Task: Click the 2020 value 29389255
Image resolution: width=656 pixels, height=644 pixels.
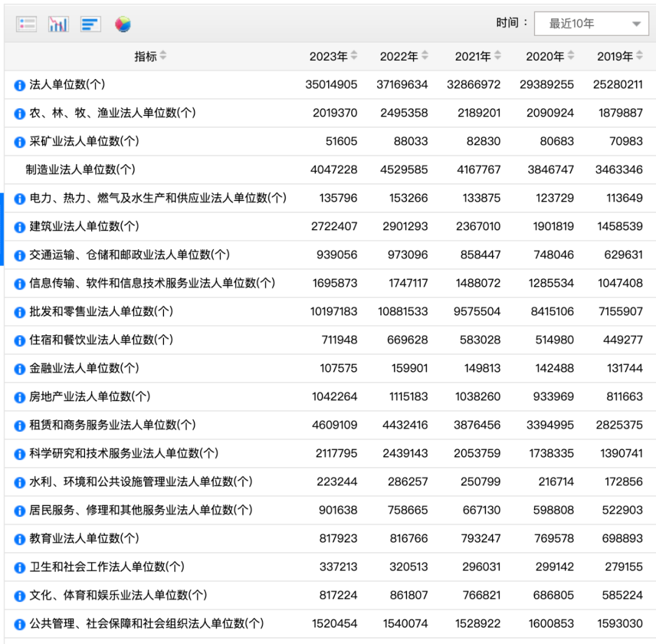Action: (547, 84)
